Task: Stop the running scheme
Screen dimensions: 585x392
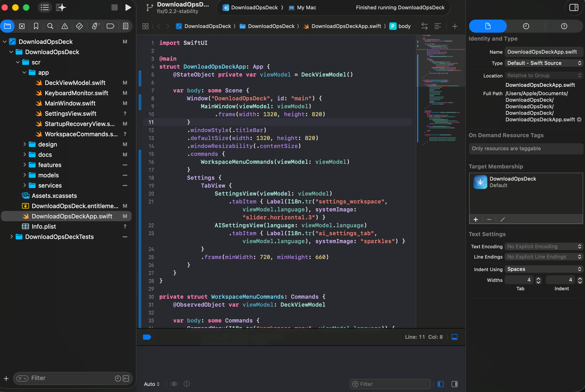Action: 114,7
